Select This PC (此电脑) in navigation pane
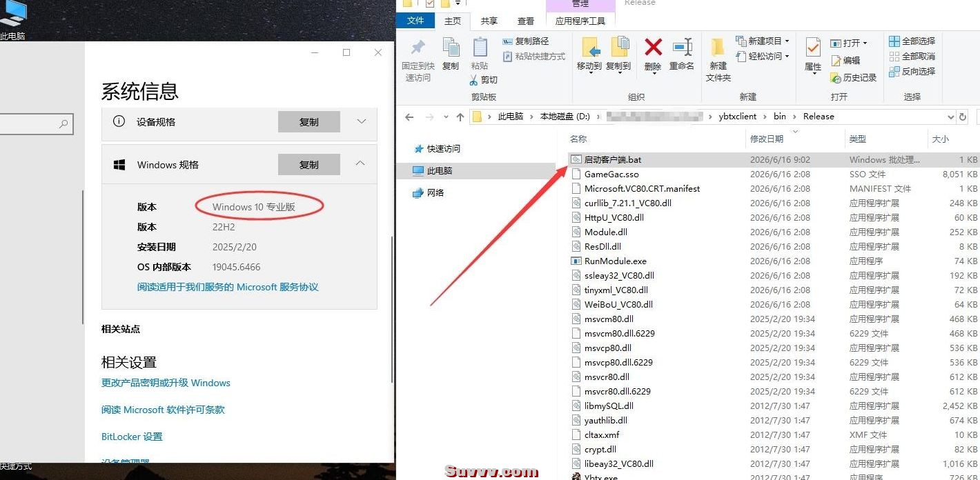Viewport: 980px width, 480px height. pyautogui.click(x=439, y=170)
